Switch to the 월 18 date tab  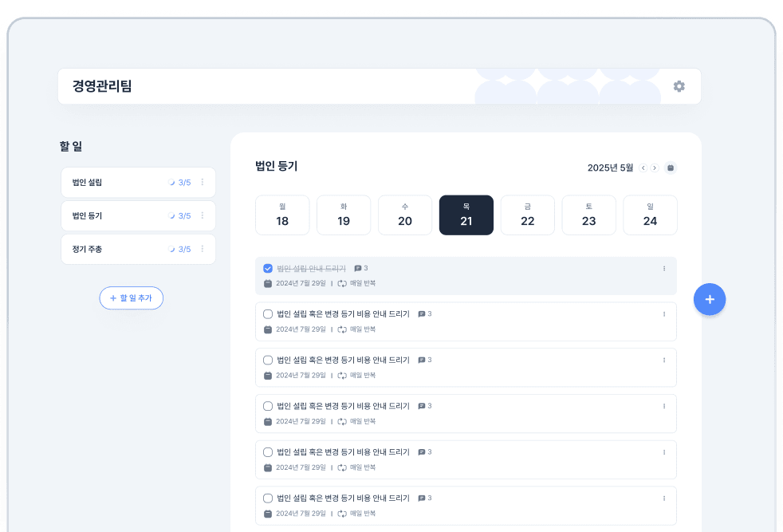[x=282, y=215]
